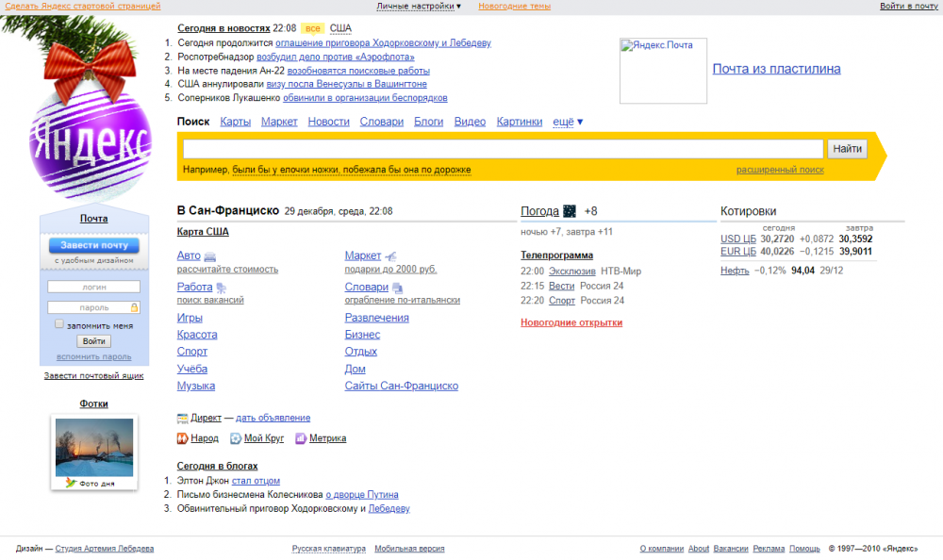Click the Войти в почту link

click(909, 6)
